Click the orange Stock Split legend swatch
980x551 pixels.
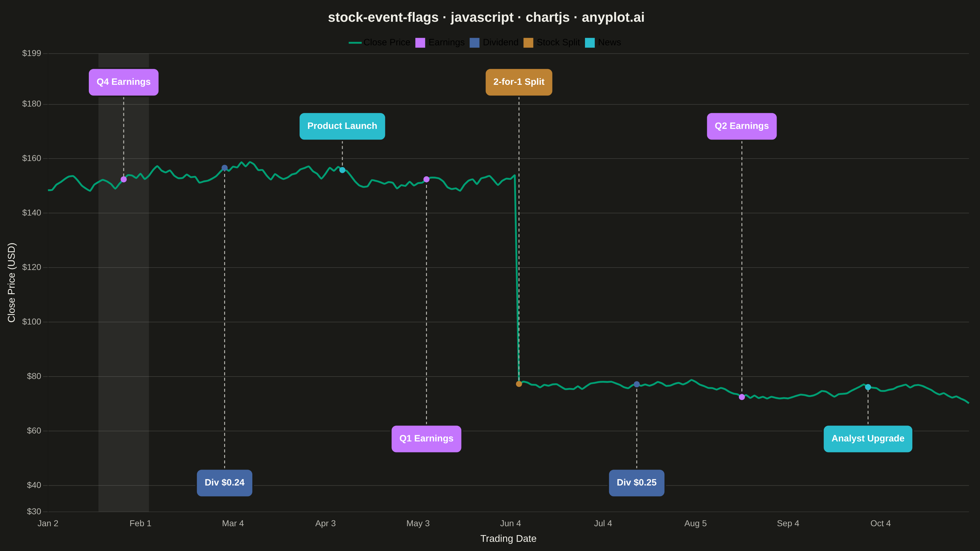[528, 43]
